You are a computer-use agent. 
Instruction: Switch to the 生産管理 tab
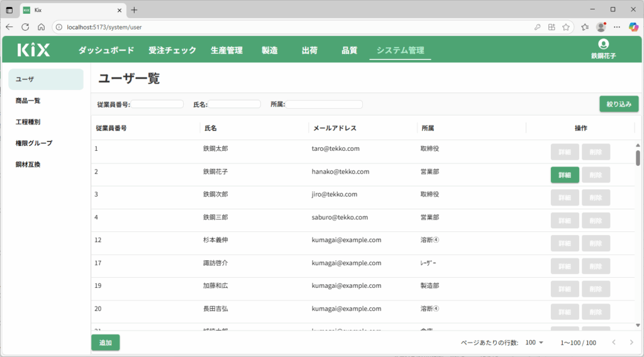coord(226,50)
